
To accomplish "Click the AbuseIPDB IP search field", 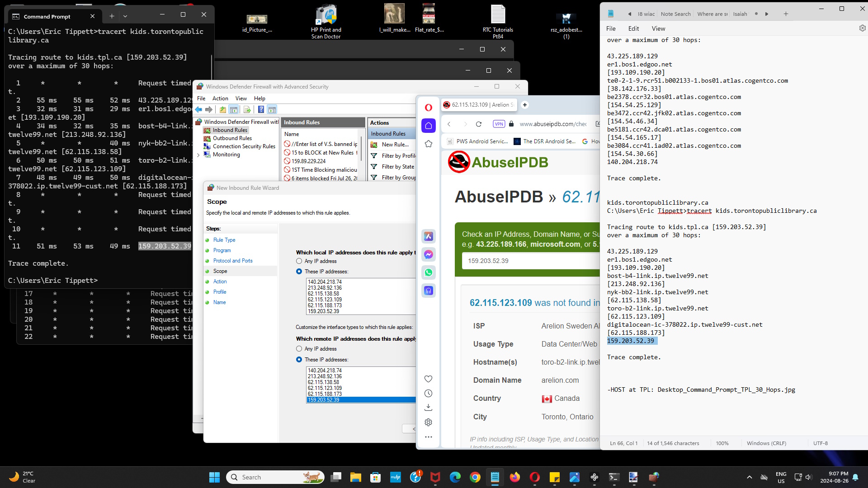I will 529,261.
